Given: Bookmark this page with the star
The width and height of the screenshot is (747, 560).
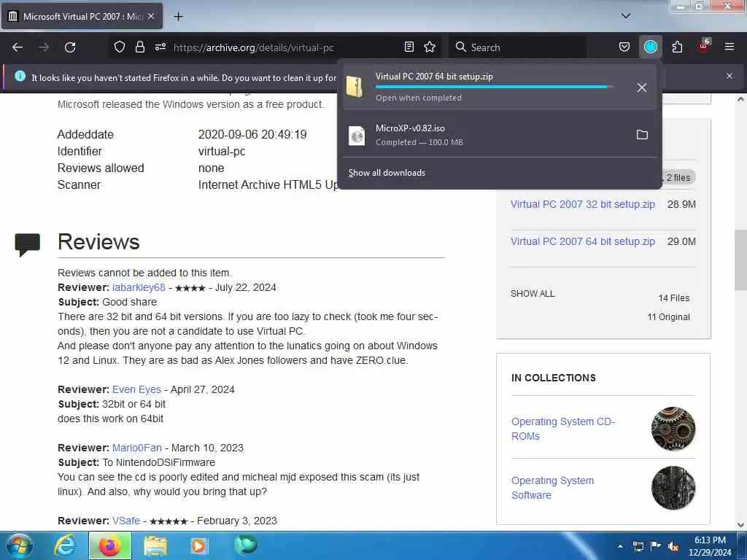Looking at the screenshot, I should [x=430, y=47].
